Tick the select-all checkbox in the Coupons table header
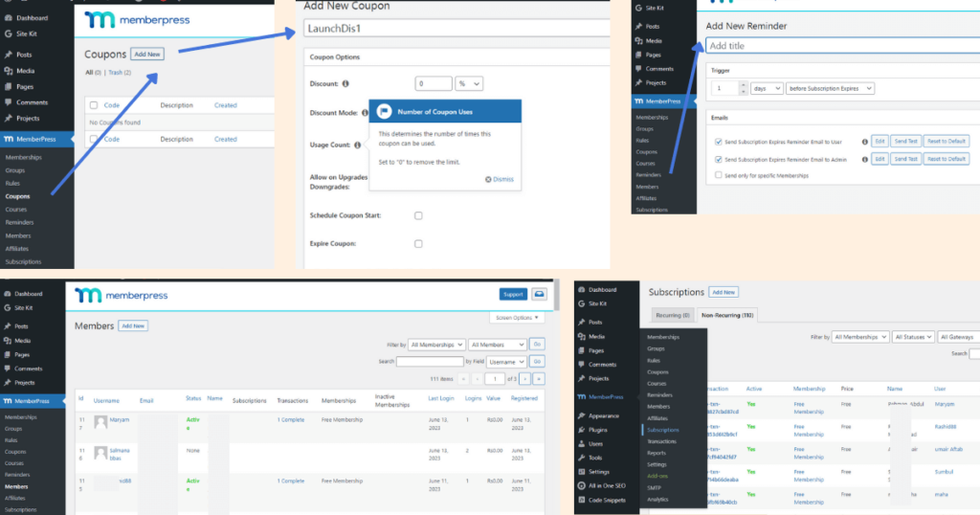The width and height of the screenshot is (980, 515). (x=94, y=105)
